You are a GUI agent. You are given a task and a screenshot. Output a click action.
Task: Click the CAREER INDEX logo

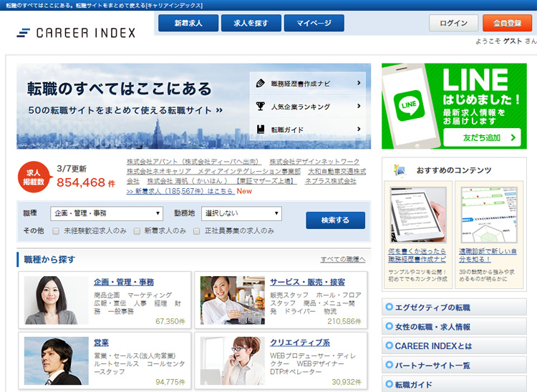76,33
